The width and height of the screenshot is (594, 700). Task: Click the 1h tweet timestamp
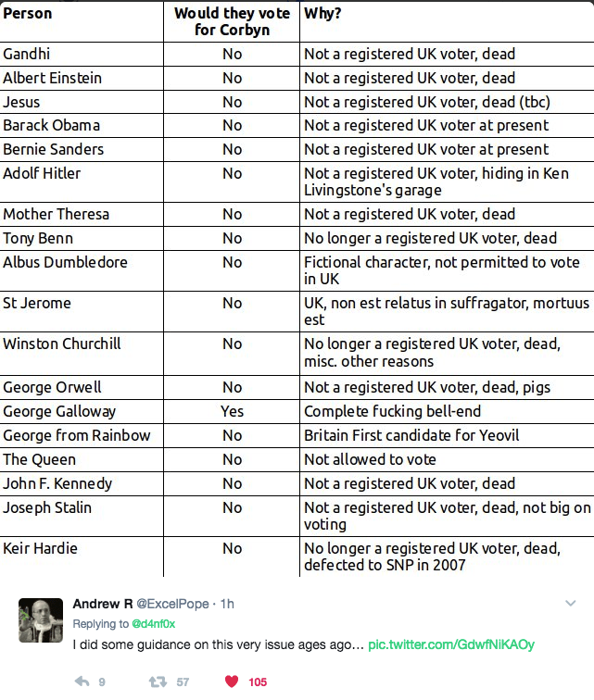(x=225, y=604)
